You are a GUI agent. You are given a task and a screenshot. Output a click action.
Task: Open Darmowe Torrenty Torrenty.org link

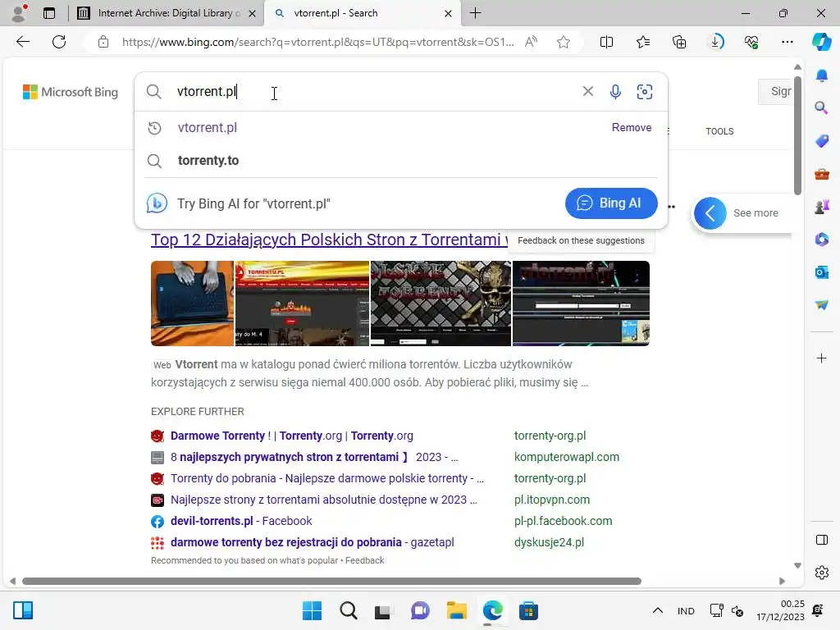(291, 436)
